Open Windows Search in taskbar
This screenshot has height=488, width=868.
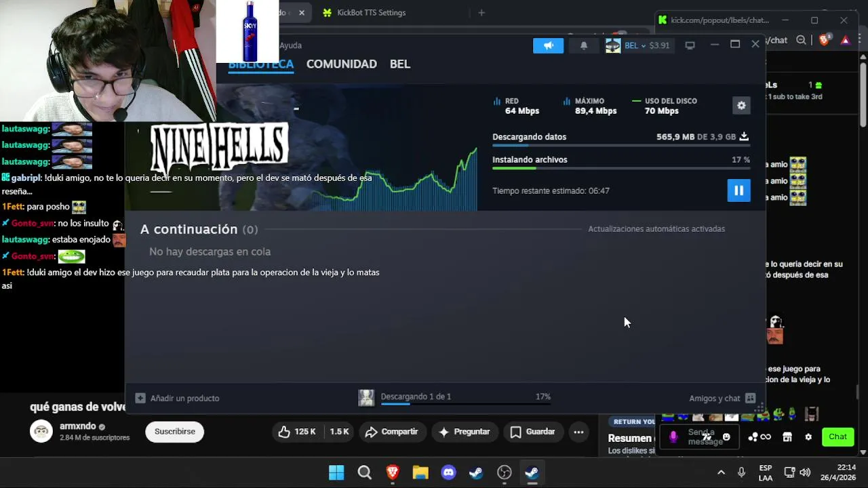click(x=364, y=472)
